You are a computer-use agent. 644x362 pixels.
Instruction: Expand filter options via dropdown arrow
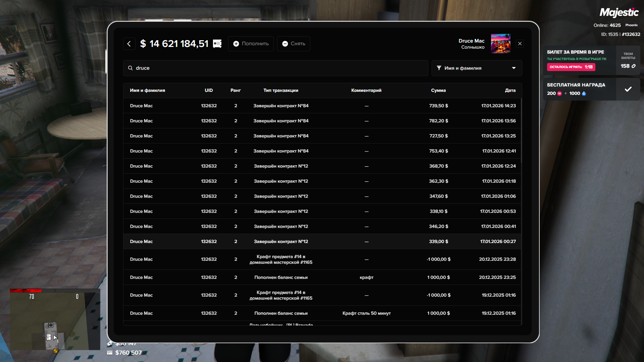[514, 68]
